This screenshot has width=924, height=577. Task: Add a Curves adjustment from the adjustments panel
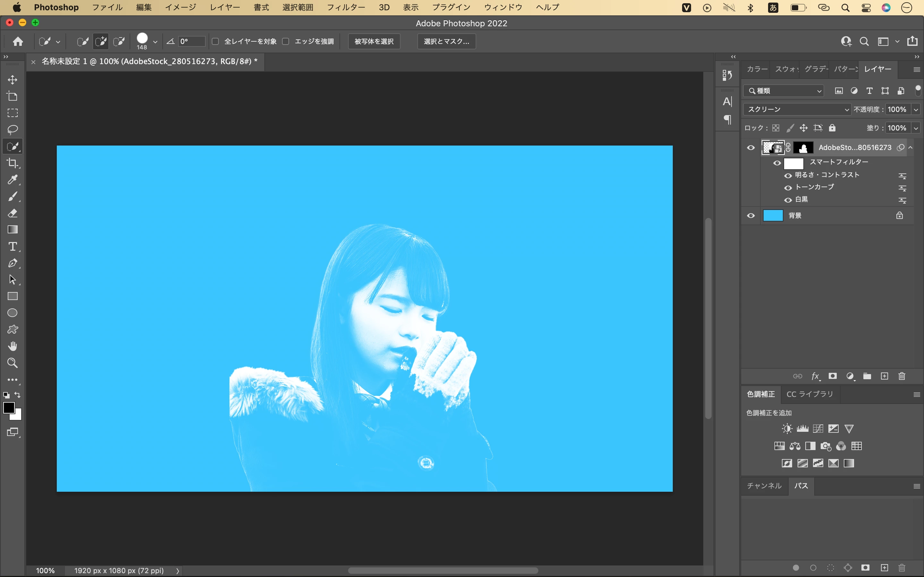click(x=818, y=429)
